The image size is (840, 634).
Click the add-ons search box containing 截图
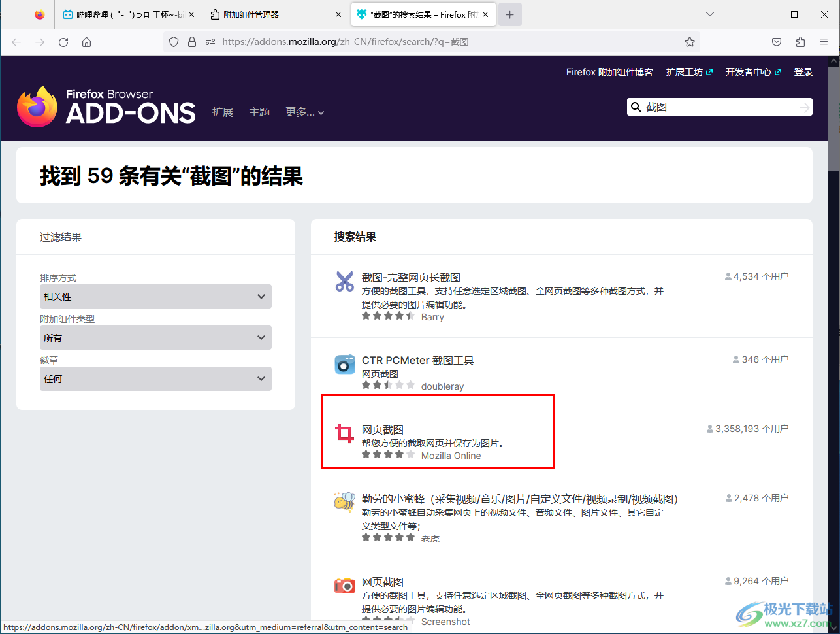click(719, 107)
